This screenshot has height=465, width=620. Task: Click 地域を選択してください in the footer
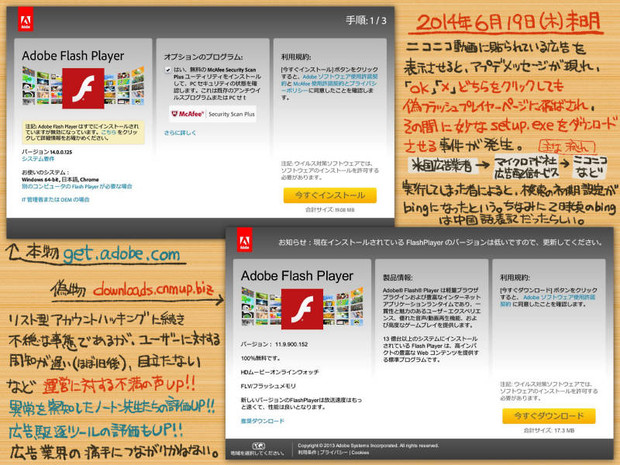coord(257,453)
